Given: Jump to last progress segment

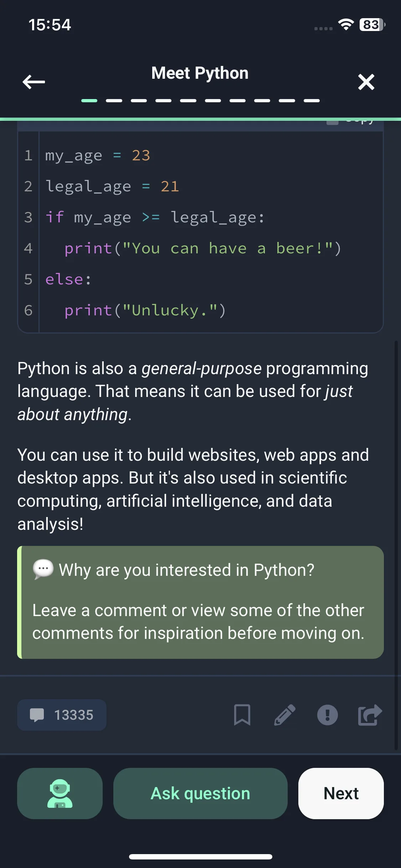Looking at the screenshot, I should (312, 101).
